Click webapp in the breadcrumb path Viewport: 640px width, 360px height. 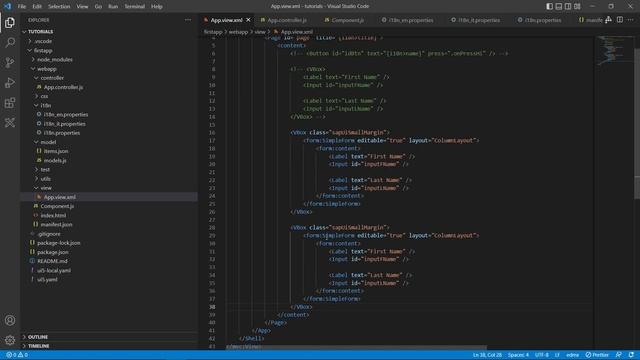coord(238,32)
